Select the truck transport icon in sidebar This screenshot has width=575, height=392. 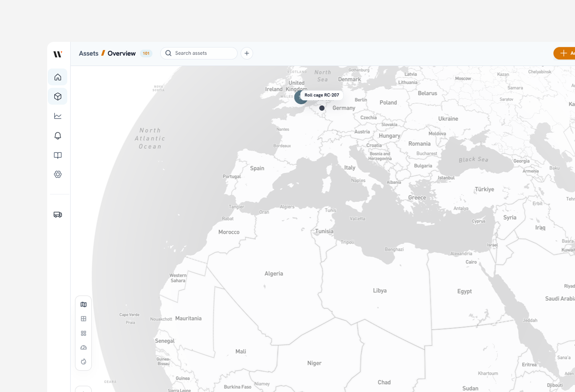58,214
